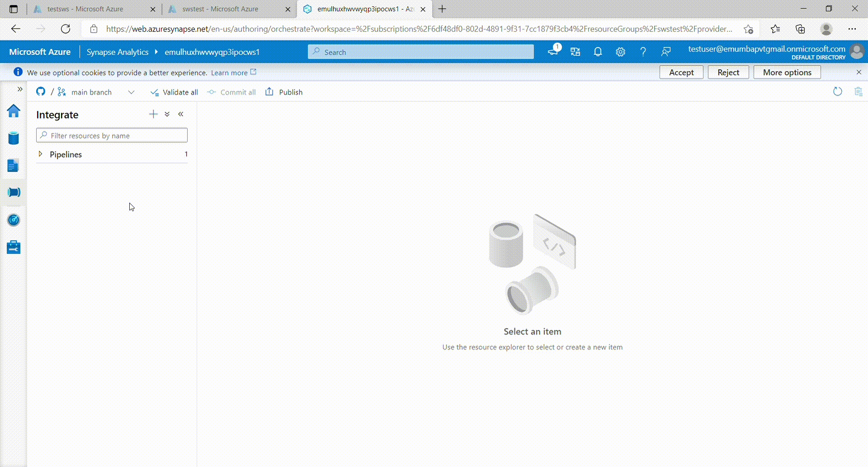Select the Pipelines row label
The width and height of the screenshot is (868, 467).
[x=66, y=154]
